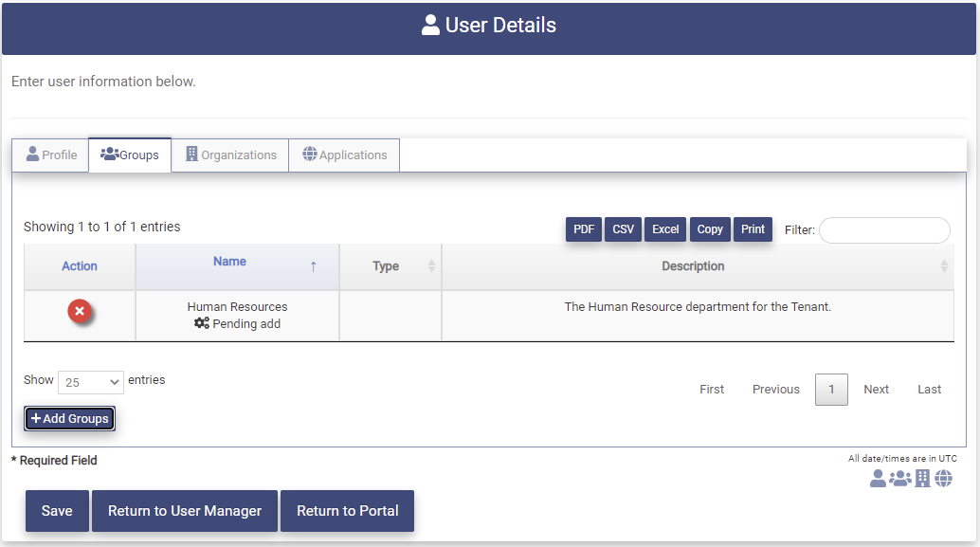Open the Show entries dropdown
980x547 pixels.
click(91, 382)
